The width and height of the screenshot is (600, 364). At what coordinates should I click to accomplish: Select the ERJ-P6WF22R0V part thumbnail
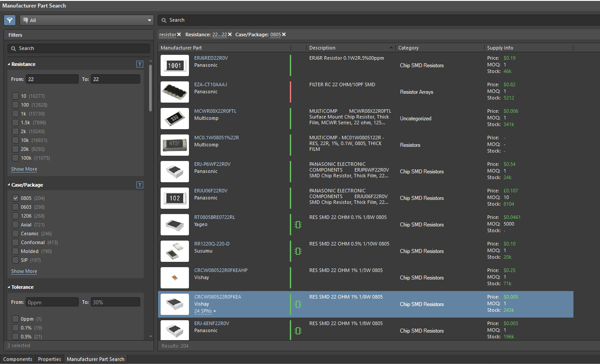(175, 172)
